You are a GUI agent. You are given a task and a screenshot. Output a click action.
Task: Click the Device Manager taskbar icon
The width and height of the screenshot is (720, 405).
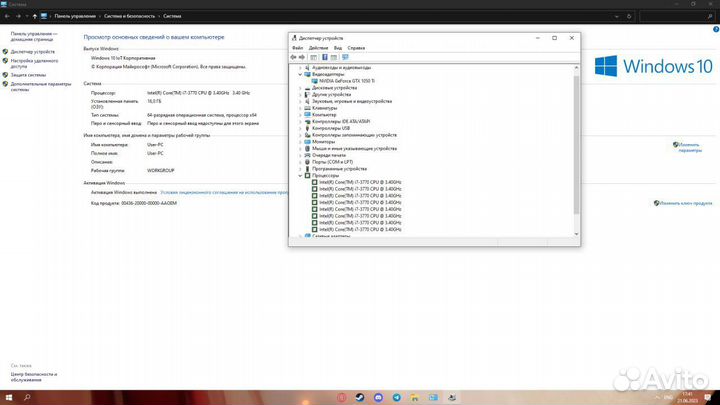click(452, 398)
